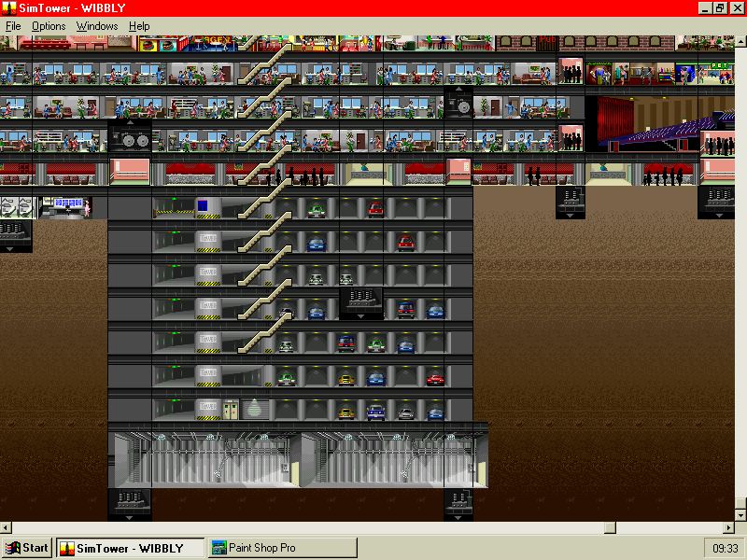Switch to Paint Shop Pro in the taskbar
Image resolution: width=747 pixels, height=560 pixels.
point(283,548)
